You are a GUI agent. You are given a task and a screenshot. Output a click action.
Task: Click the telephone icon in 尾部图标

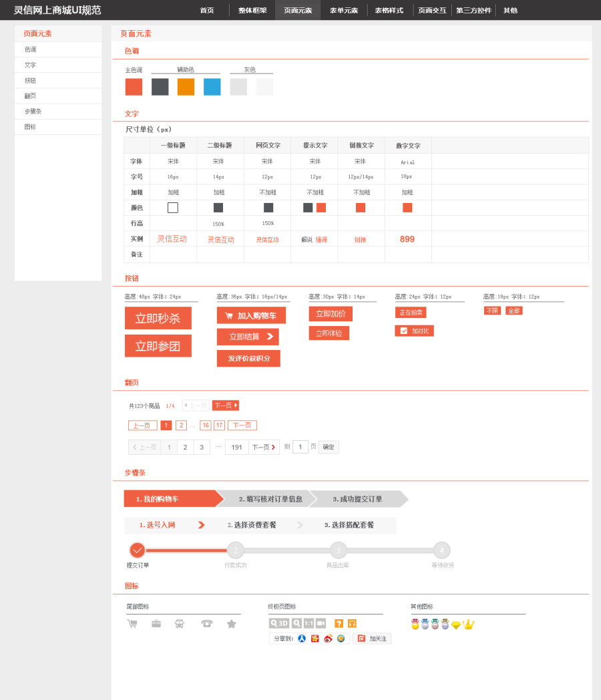pos(206,622)
